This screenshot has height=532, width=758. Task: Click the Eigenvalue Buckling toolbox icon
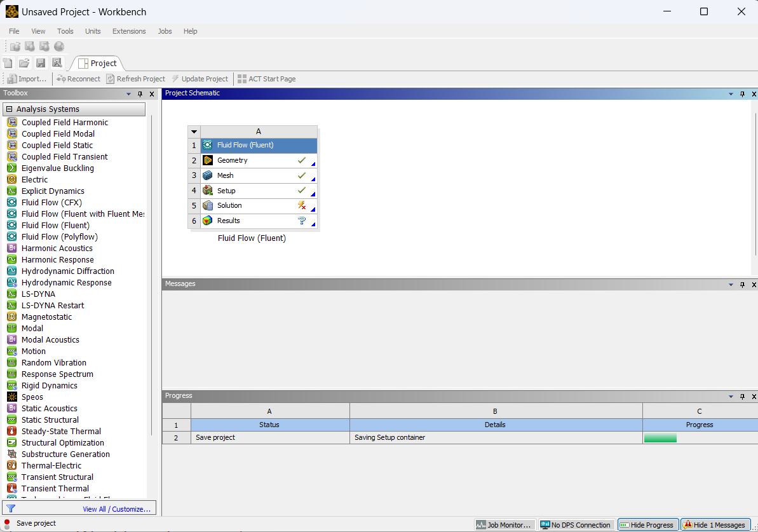[x=12, y=168]
